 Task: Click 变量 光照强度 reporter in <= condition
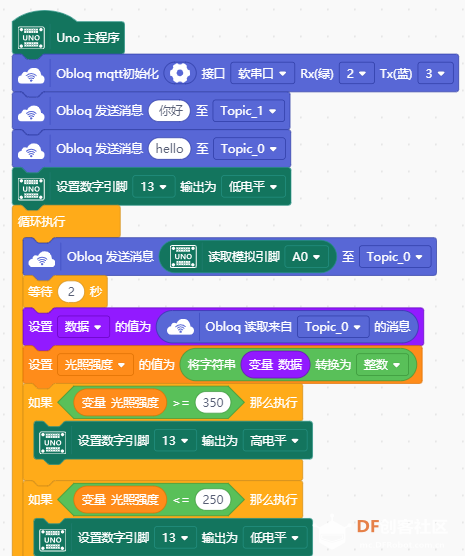120,500
